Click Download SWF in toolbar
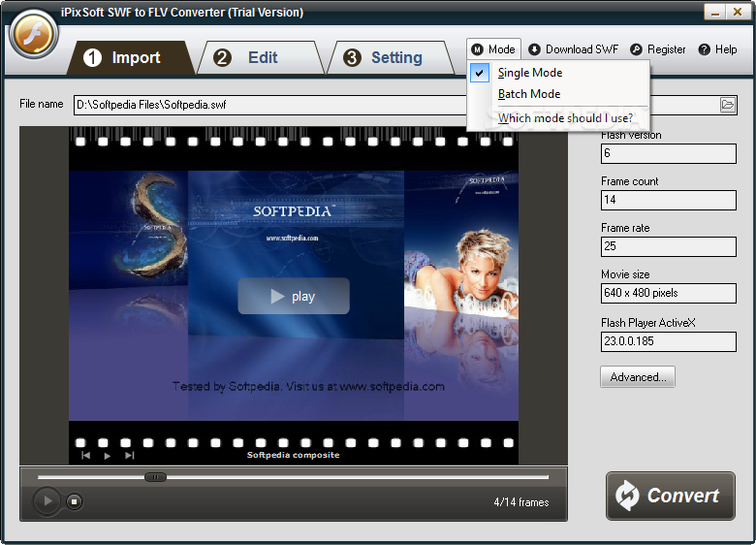The height and width of the screenshot is (545, 756). coord(573,49)
